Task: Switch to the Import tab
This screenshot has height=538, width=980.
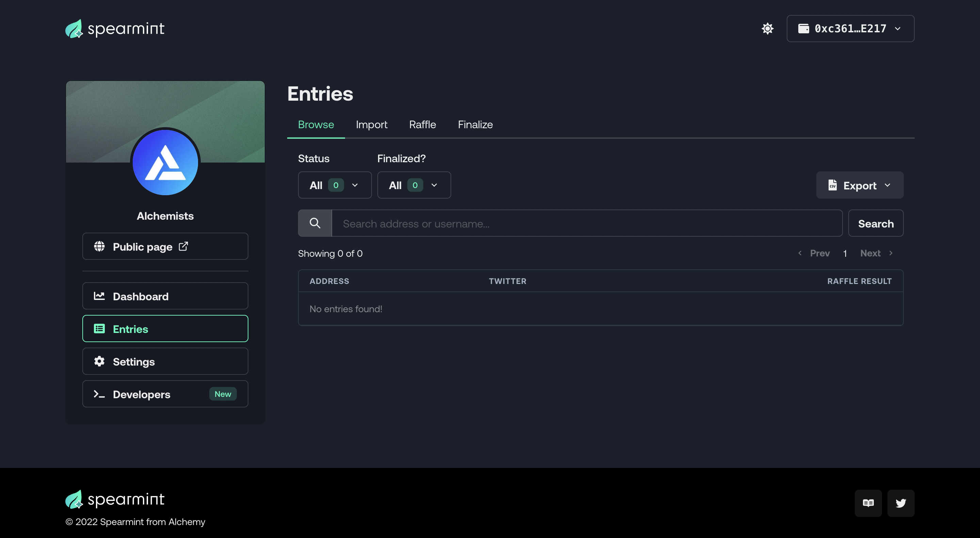Action: click(371, 125)
